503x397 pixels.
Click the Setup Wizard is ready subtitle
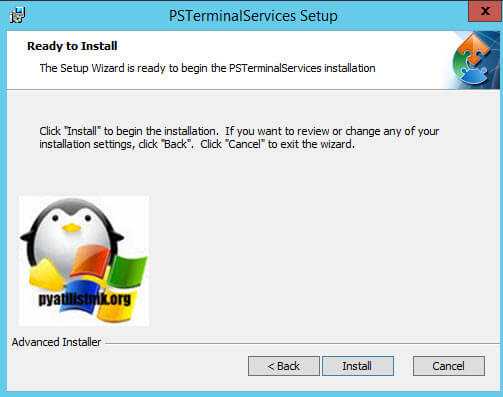(207, 68)
